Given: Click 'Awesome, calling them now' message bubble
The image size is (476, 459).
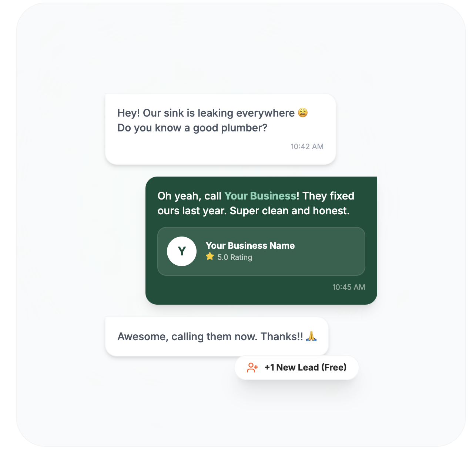Looking at the screenshot, I should (x=217, y=336).
